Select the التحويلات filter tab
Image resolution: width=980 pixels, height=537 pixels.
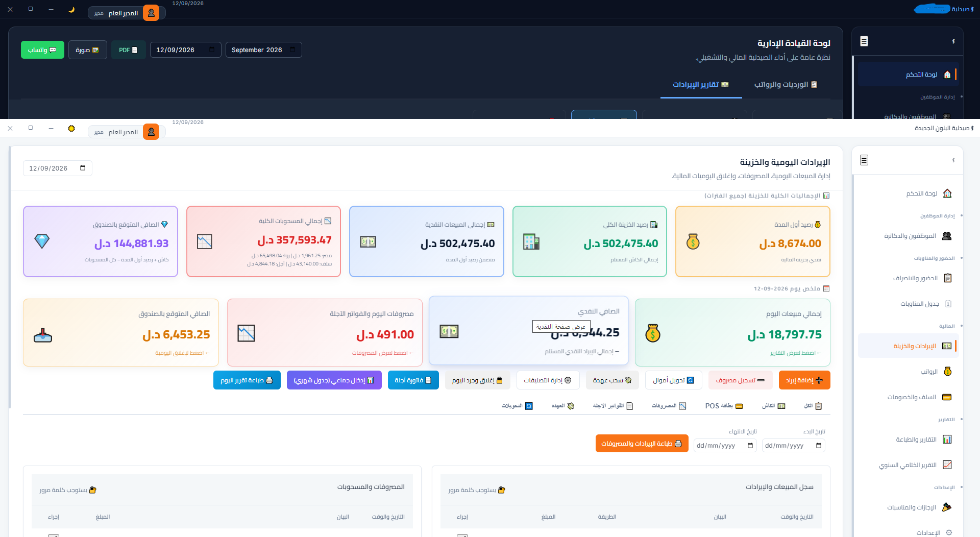(517, 406)
